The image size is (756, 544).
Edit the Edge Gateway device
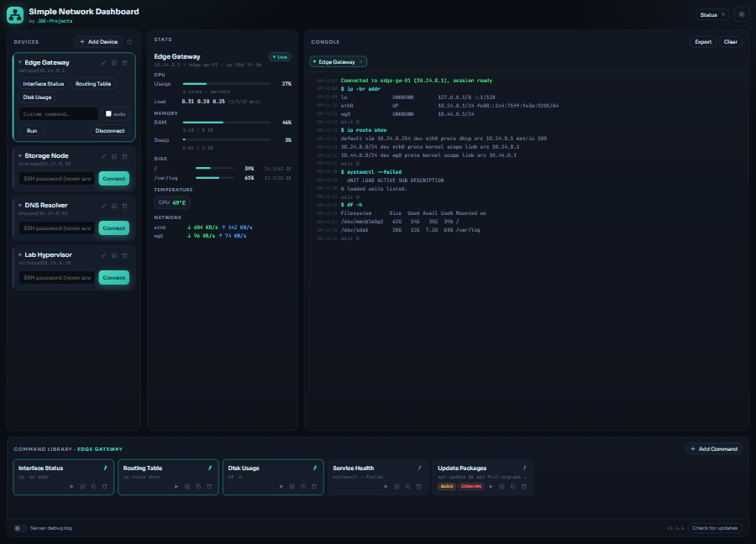point(114,63)
